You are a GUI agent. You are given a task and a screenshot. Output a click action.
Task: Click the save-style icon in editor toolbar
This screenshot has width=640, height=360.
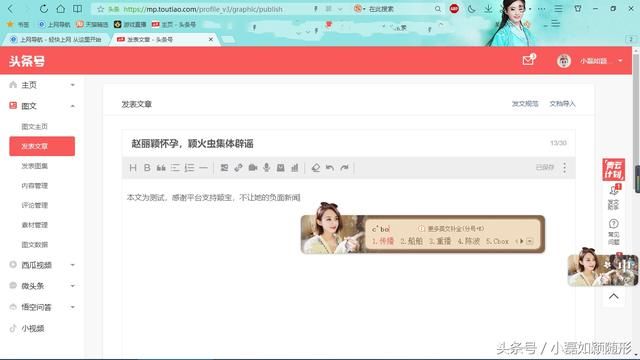pyautogui.click(x=280, y=168)
